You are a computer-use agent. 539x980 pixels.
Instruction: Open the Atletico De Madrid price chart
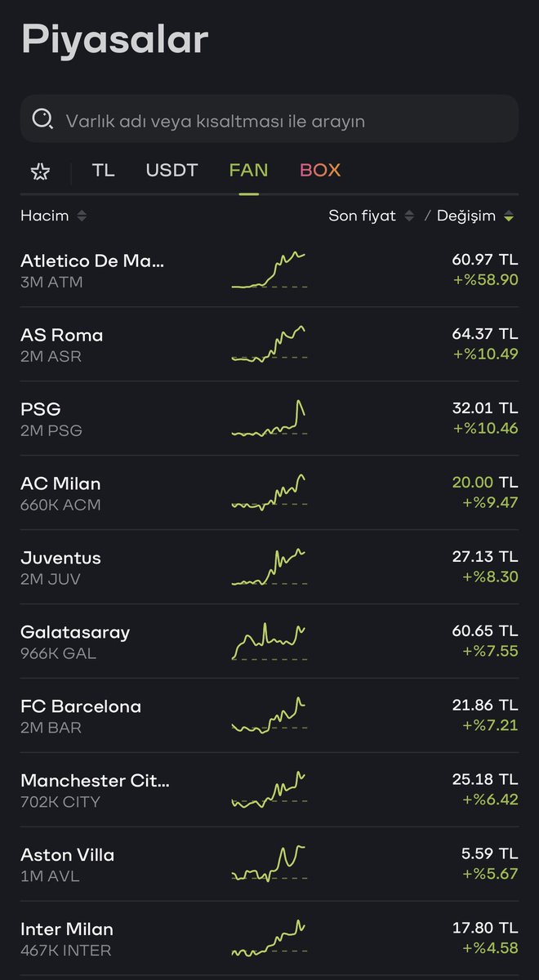coord(269,270)
